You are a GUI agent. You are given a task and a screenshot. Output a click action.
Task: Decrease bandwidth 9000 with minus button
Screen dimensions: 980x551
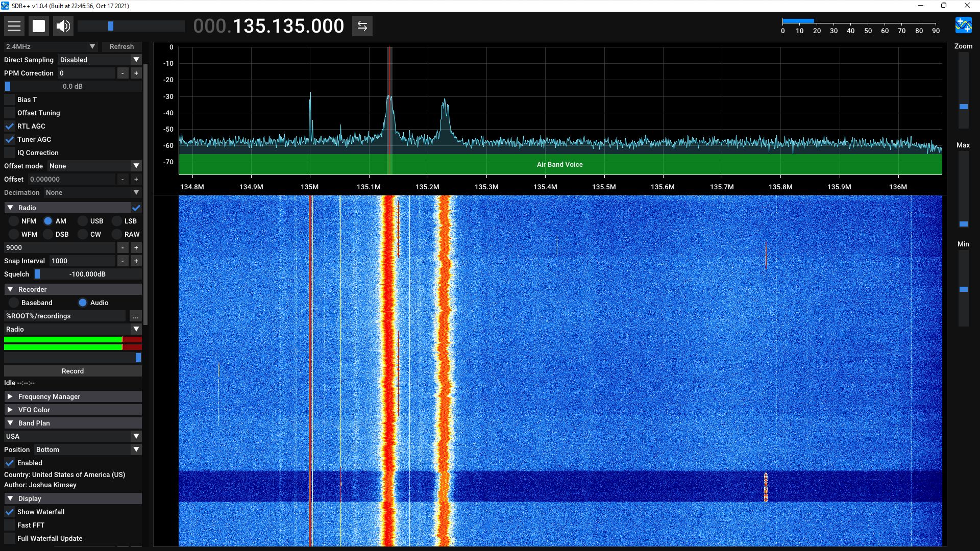[x=122, y=247]
